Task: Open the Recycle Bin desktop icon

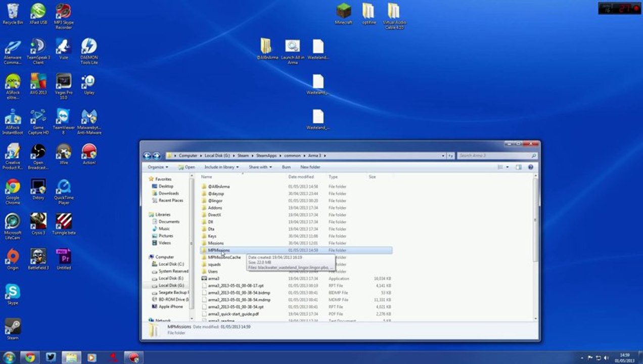Action: (13, 14)
